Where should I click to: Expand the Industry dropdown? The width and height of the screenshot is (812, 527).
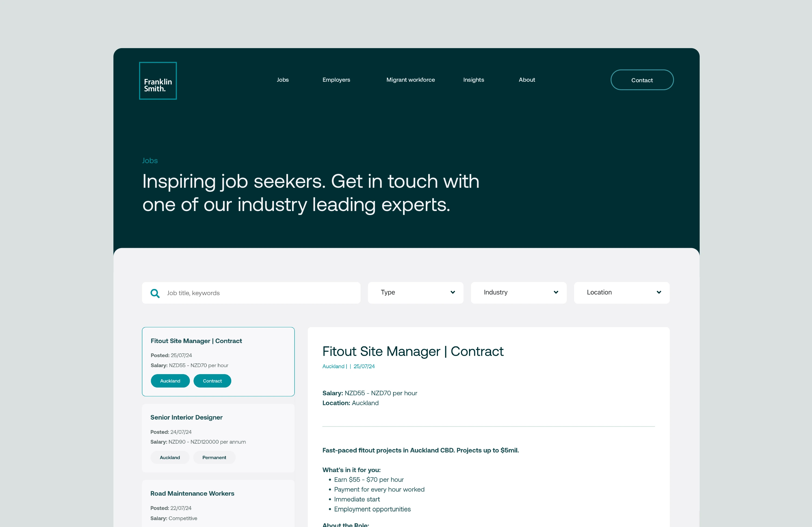pos(519,293)
